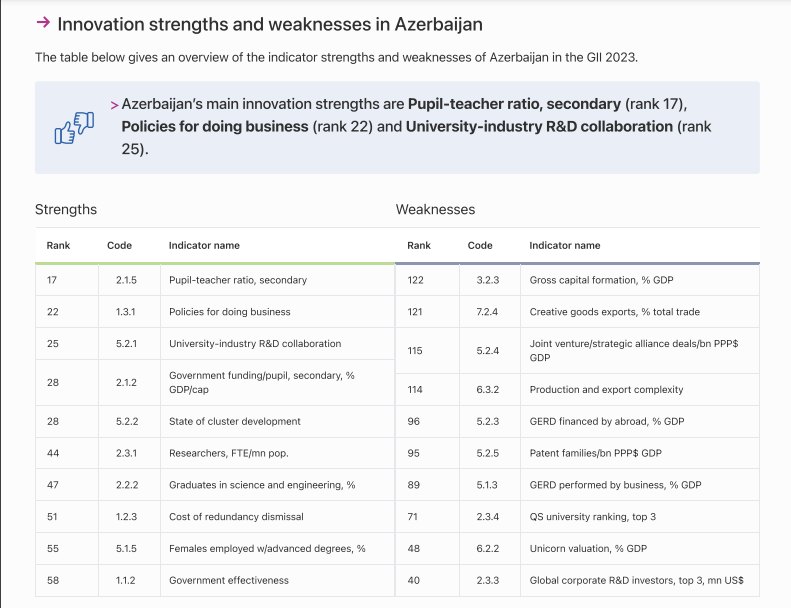Click the Weaknesses table Indicator name header
791x608 pixels.
565,245
